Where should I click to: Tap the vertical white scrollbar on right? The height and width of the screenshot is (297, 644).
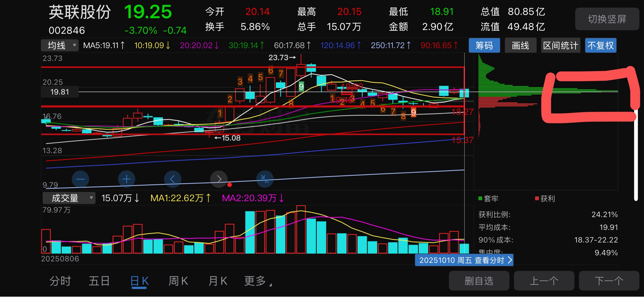[x=636, y=154]
